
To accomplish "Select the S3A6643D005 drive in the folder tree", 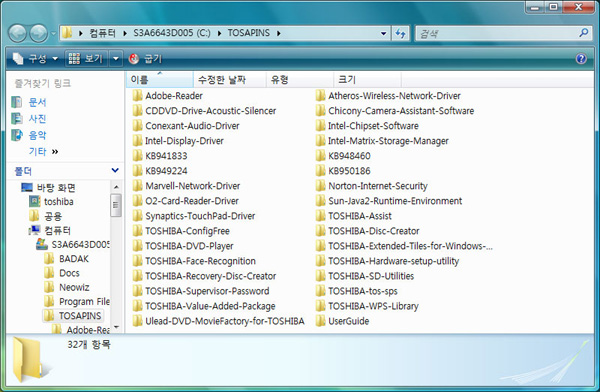I will click(80, 245).
